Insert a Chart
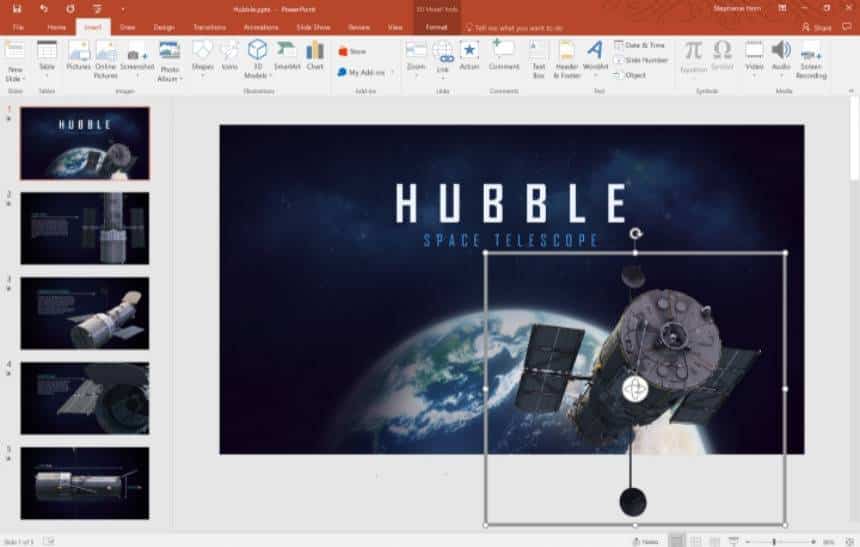 coord(315,55)
